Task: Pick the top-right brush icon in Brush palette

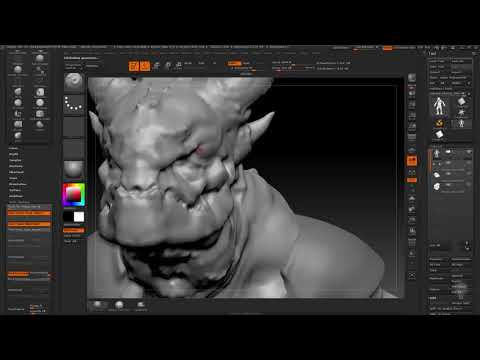Action: [x=40, y=58]
